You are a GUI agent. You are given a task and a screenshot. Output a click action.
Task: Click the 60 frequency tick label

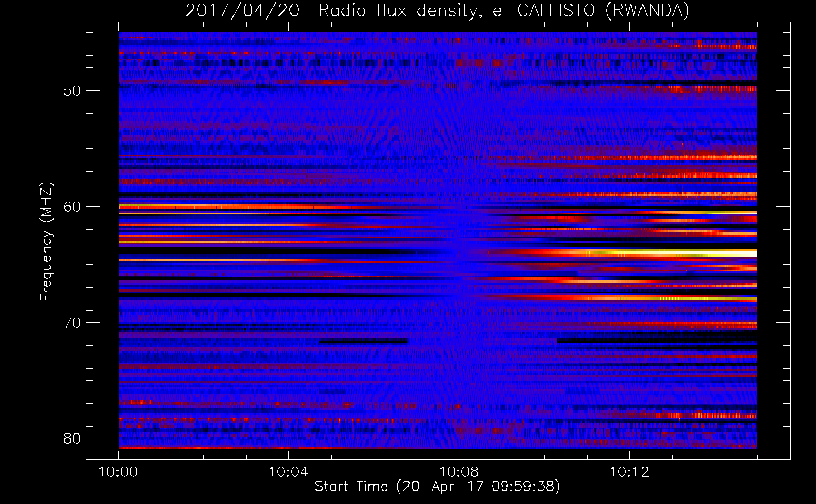[x=72, y=207]
